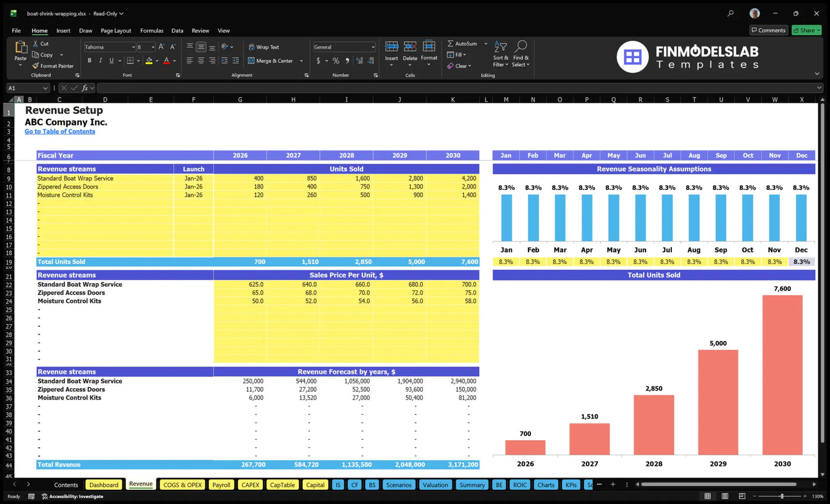Click the Increase Indent icon
Screen dimensions: 830x504
click(236, 60)
